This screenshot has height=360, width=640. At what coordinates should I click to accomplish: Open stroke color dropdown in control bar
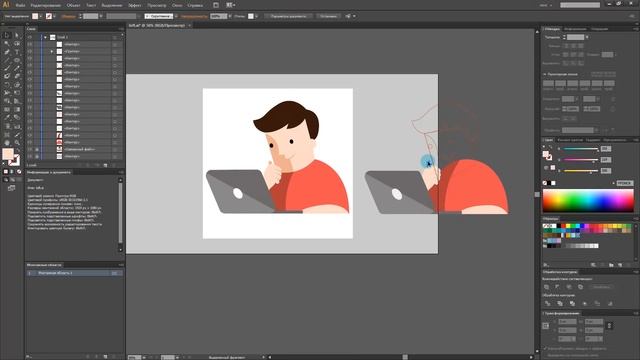[x=54, y=16]
